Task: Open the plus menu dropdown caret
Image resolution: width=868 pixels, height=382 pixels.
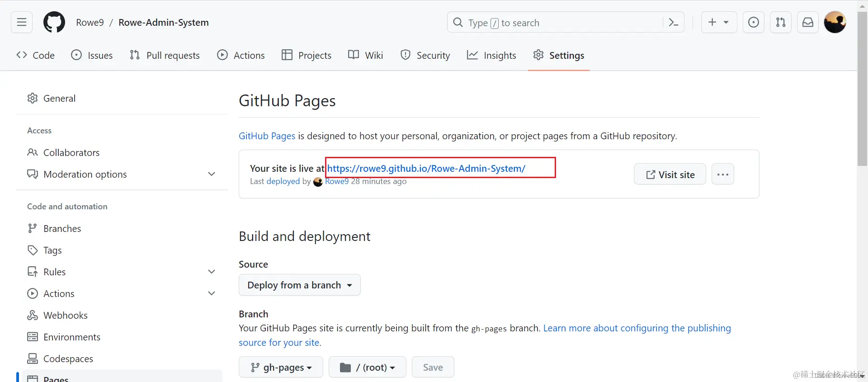Action: click(726, 22)
